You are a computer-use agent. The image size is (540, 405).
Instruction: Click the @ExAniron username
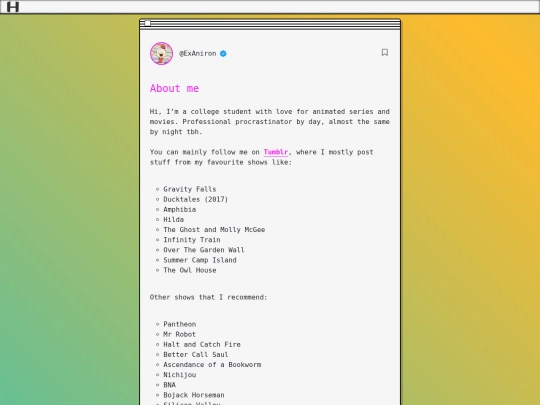point(198,53)
